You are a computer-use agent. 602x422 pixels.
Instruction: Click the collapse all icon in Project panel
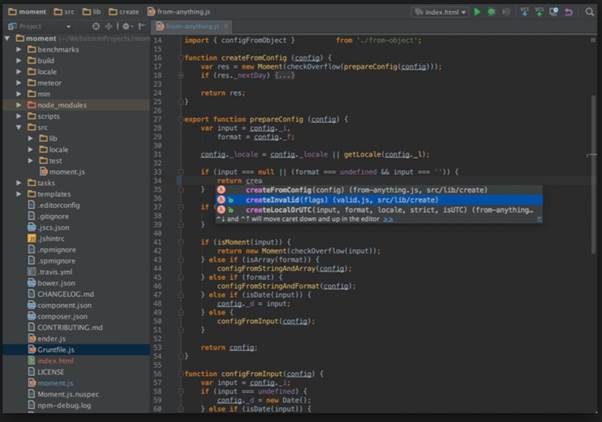tap(109, 26)
